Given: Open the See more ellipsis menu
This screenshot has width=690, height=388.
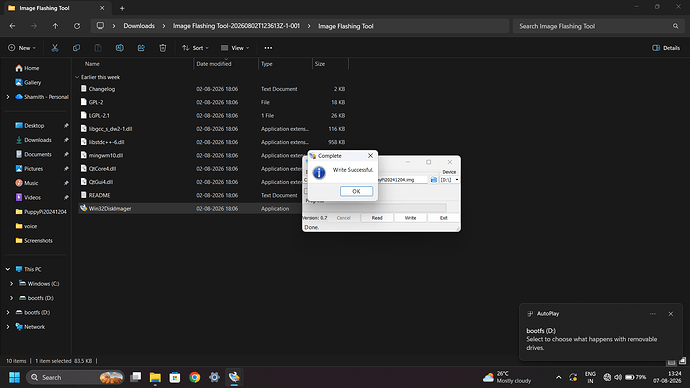Looking at the screenshot, I should (x=268, y=48).
